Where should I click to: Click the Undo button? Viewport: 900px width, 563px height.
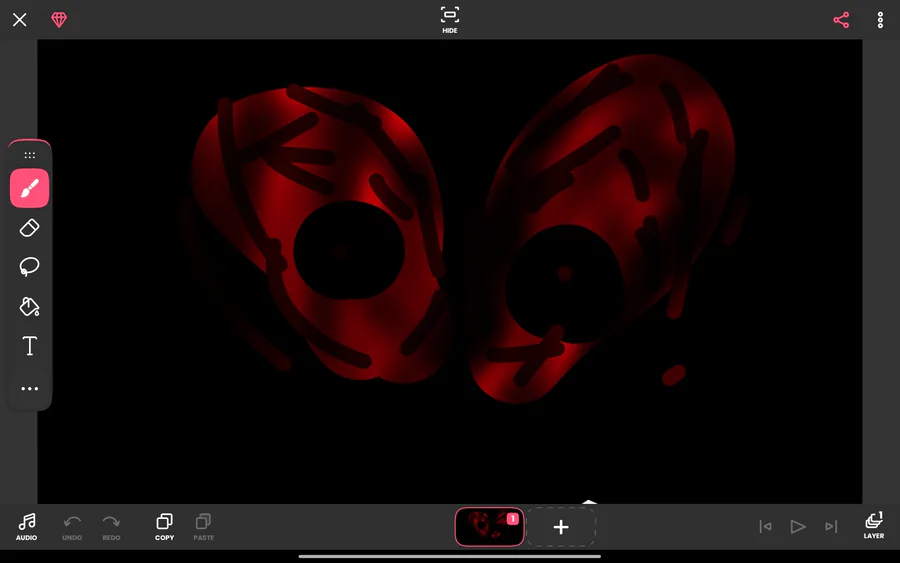pos(72,527)
